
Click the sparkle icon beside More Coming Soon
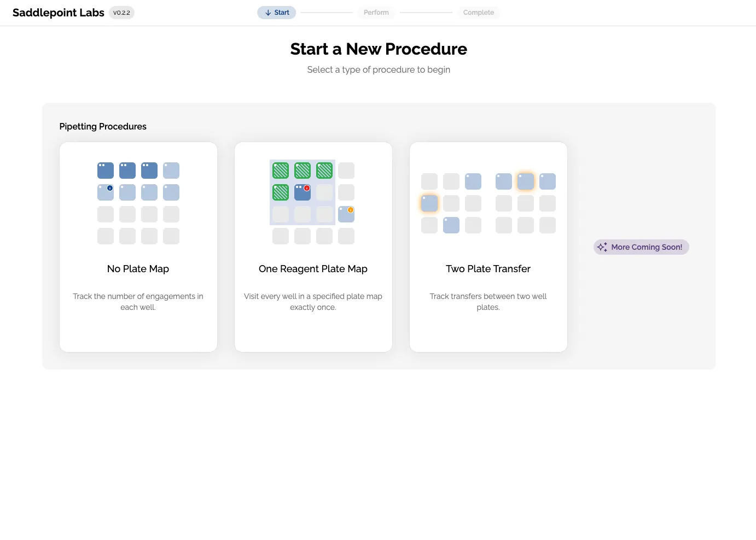pos(602,247)
